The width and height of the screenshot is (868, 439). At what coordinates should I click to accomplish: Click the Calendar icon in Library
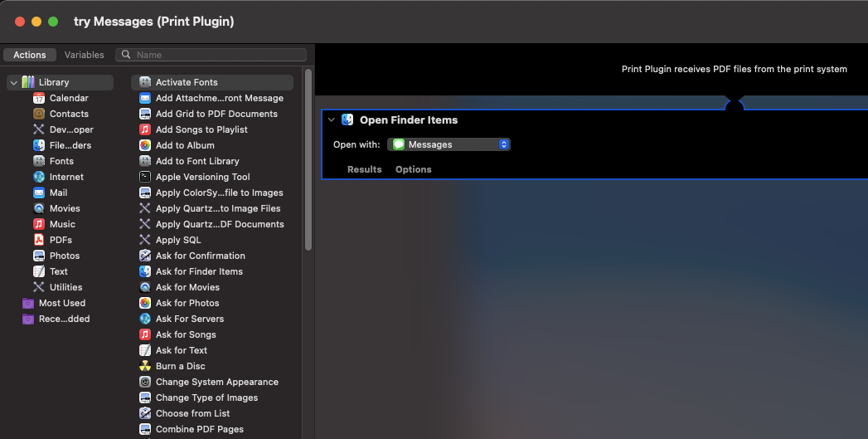(39, 98)
